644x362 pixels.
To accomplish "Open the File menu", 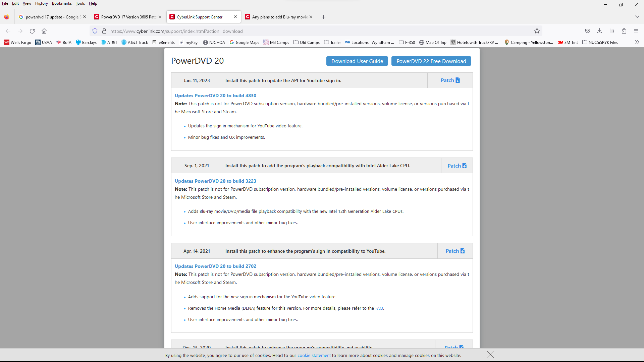I will 5,3.
